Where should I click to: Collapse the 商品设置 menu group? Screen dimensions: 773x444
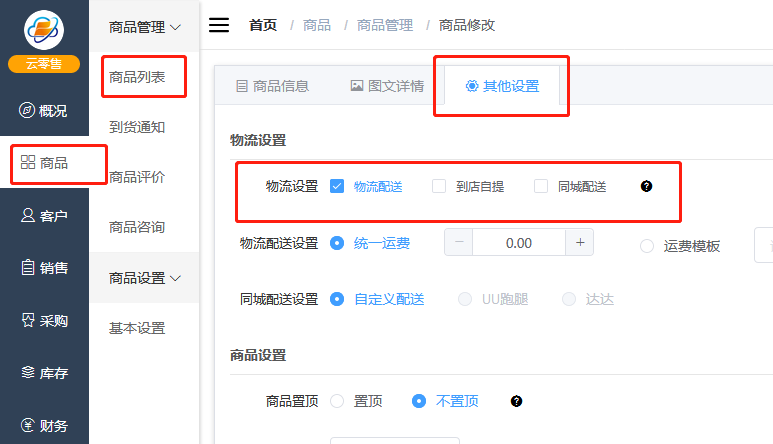coord(145,278)
